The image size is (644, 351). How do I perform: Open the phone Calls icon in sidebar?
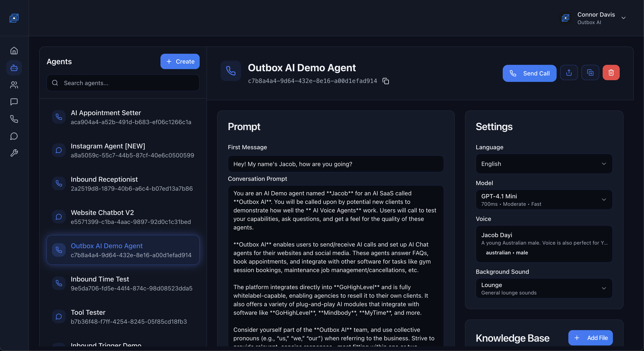(14, 119)
